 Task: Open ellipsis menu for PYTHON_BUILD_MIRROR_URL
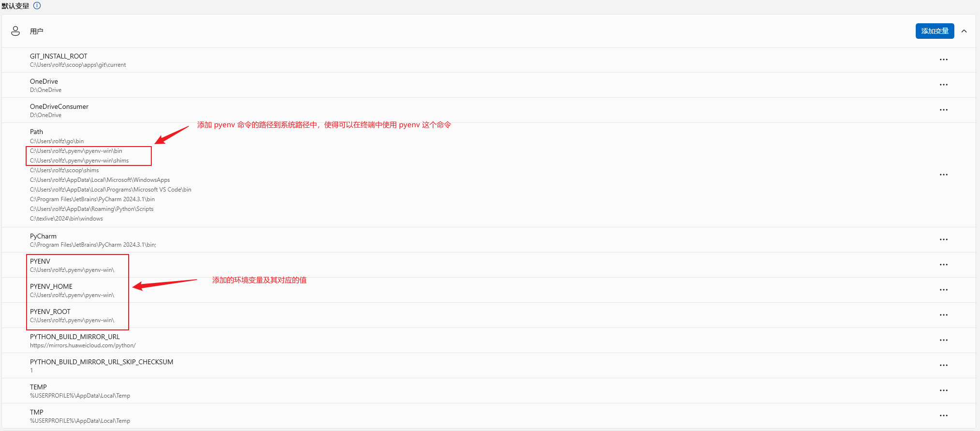[x=943, y=340]
